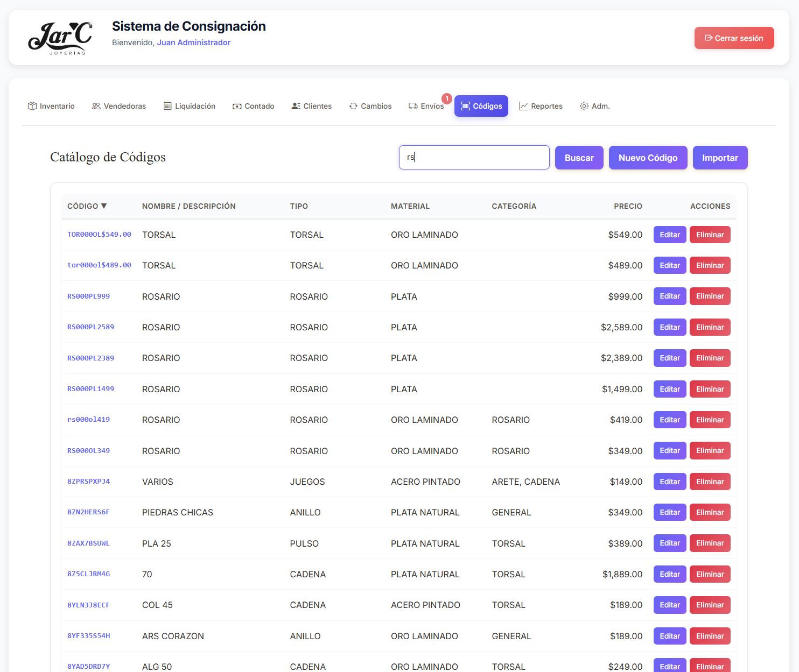Open the Juan Administrador profile link
This screenshot has width=799, height=672.
(194, 43)
